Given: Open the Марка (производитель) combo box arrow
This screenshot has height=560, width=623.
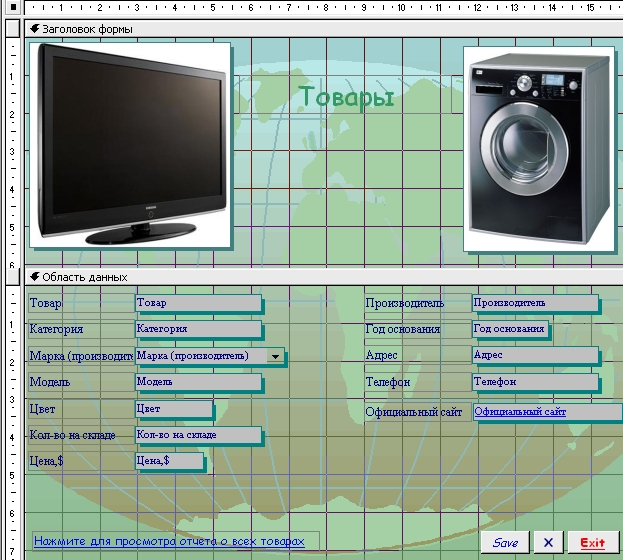Looking at the screenshot, I should [x=275, y=356].
